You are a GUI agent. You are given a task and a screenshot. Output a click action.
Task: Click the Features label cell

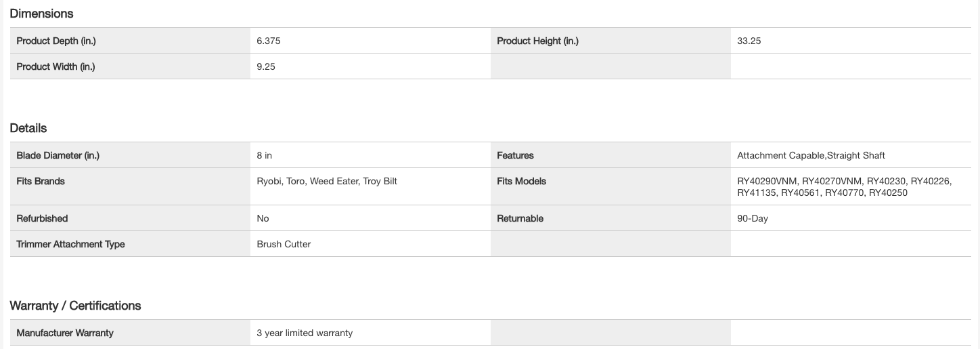pos(515,155)
